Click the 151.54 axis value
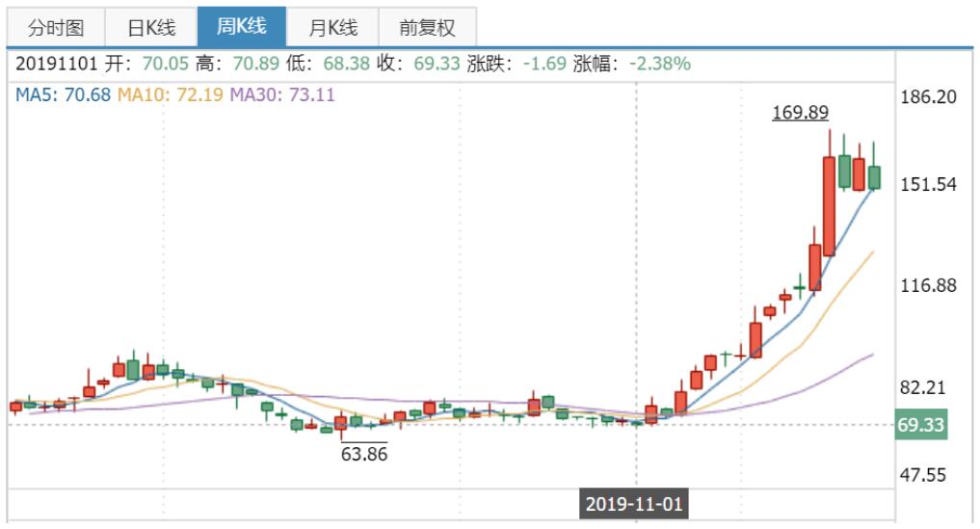Screen dimensions: 980x529 coord(928,184)
